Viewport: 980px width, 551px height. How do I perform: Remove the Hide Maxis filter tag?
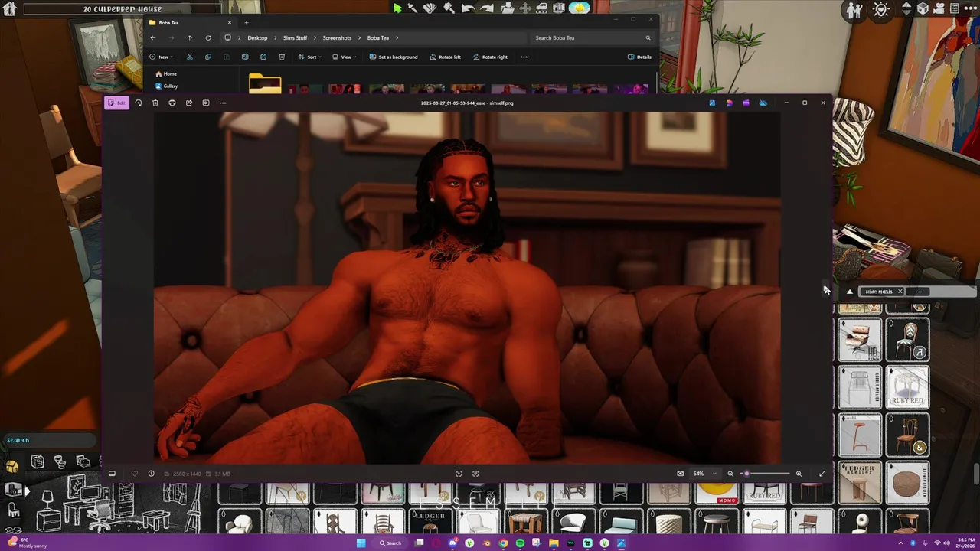(x=900, y=292)
